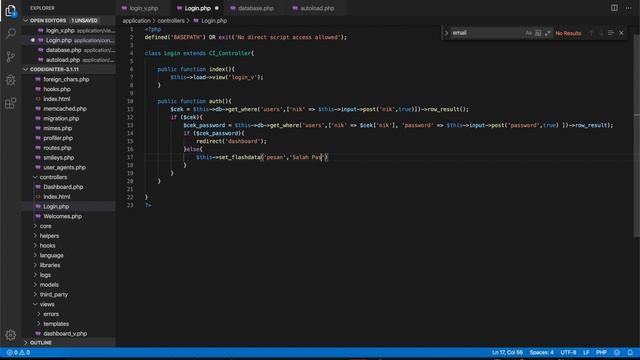Click the feedback smiley in status bar
The height and width of the screenshot is (360, 640).
tap(617, 352)
